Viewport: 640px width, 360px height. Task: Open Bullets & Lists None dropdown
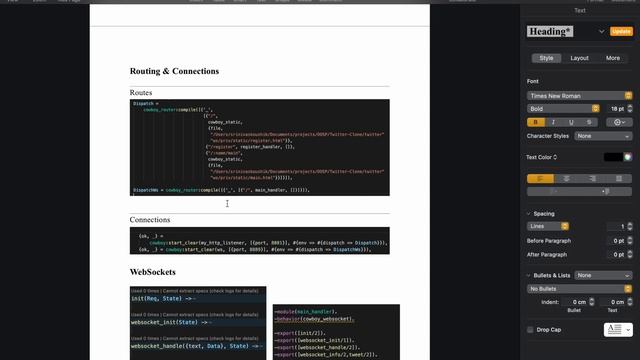click(x=603, y=276)
